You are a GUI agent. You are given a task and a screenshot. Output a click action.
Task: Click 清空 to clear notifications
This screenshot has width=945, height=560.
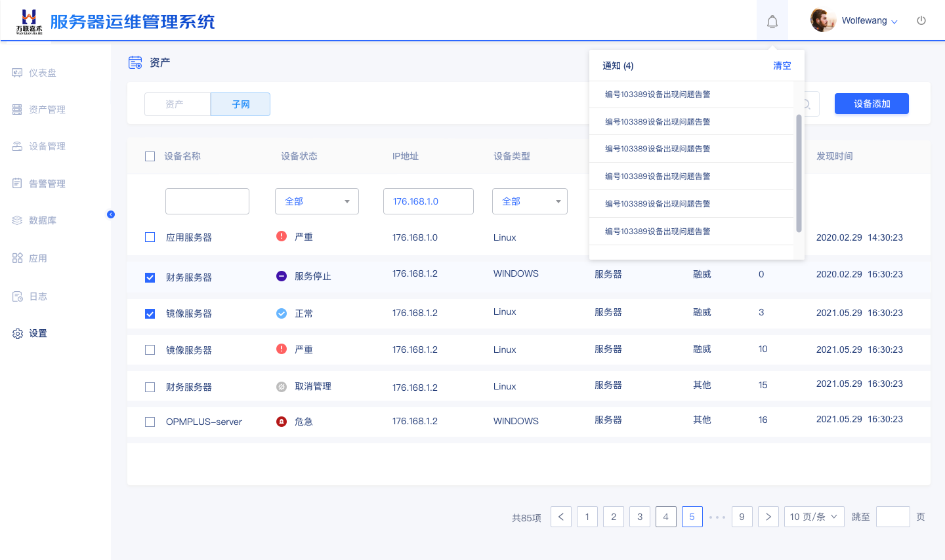tap(782, 66)
